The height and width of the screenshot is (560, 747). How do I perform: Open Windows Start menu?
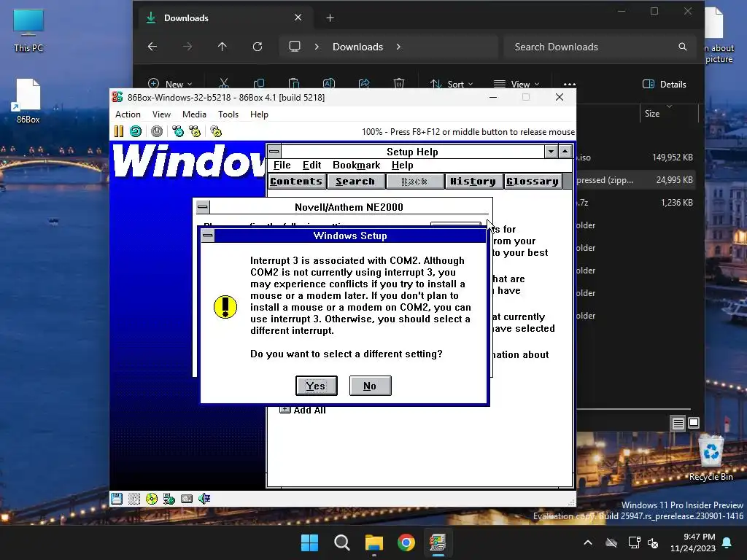pyautogui.click(x=309, y=542)
